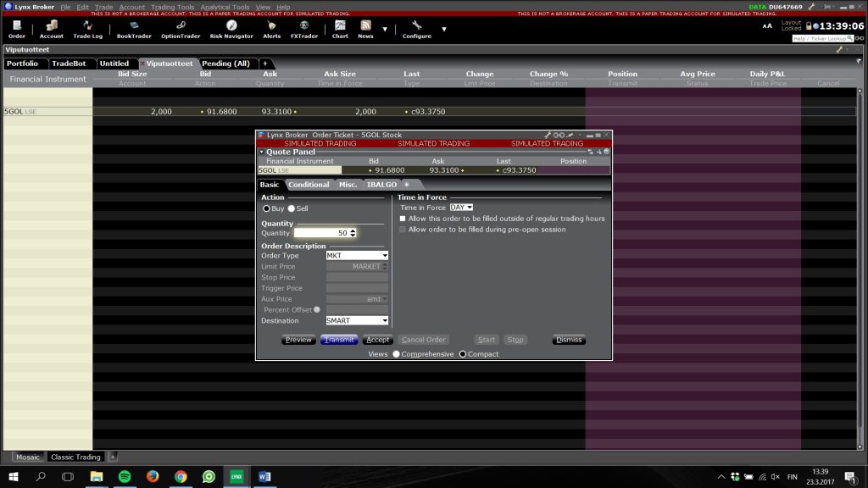
Task: Open the IBALGO tab in Order Ticket
Action: coord(381,185)
